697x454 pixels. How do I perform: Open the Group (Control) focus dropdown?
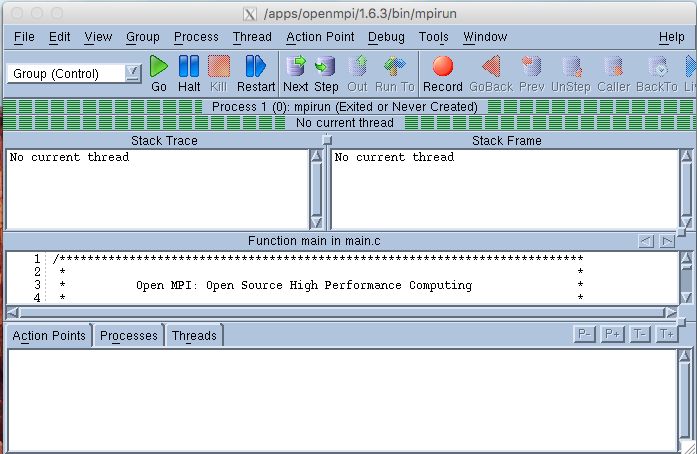point(132,73)
